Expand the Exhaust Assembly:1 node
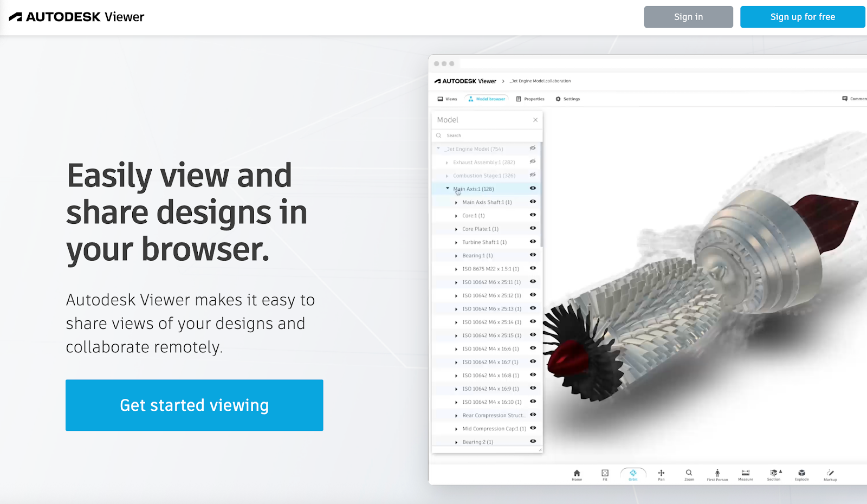 [x=447, y=162]
